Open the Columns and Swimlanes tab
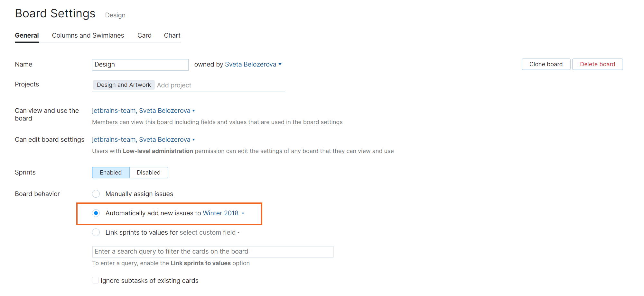 [x=88, y=35]
